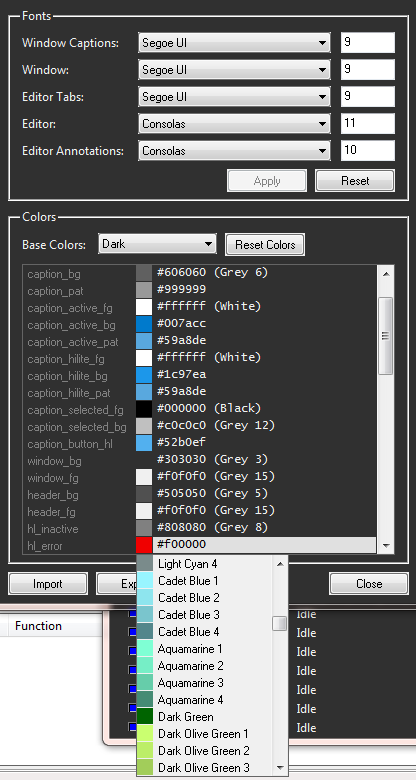This screenshot has height=780, width=416.
Task: Click the color dropdown list scroll up arrow
Action: [x=280, y=564]
